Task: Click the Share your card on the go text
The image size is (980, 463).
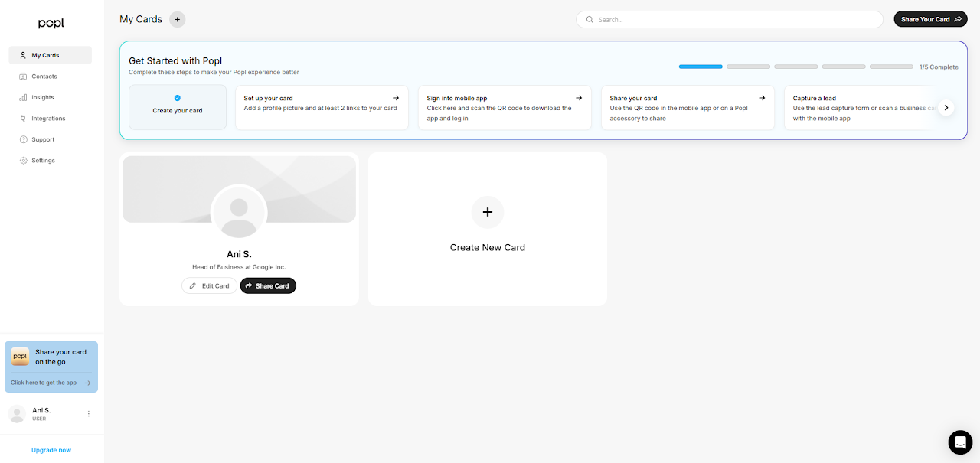Action: coord(60,357)
